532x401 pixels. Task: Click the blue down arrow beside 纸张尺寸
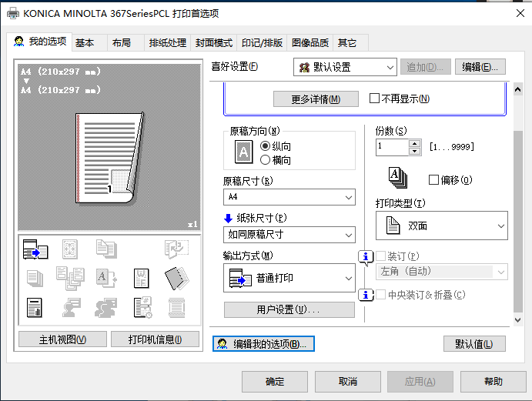(x=228, y=218)
